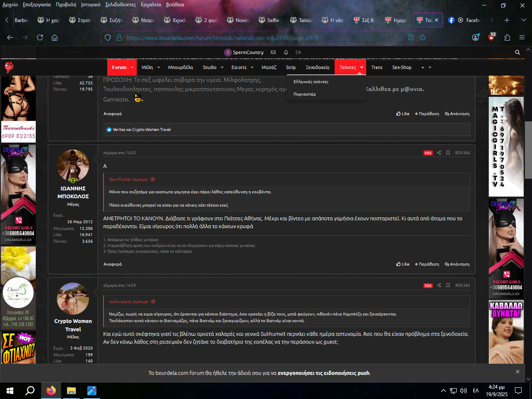Image resolution: width=532 pixels, height=399 pixels.
Task: Open File Explorer from the taskbar
Action: (71, 391)
